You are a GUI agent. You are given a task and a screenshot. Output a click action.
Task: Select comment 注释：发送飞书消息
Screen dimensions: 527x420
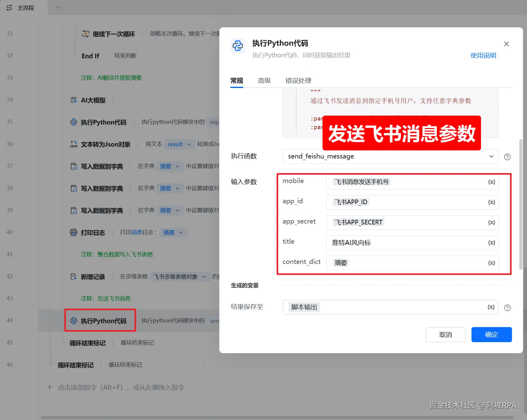106,299
